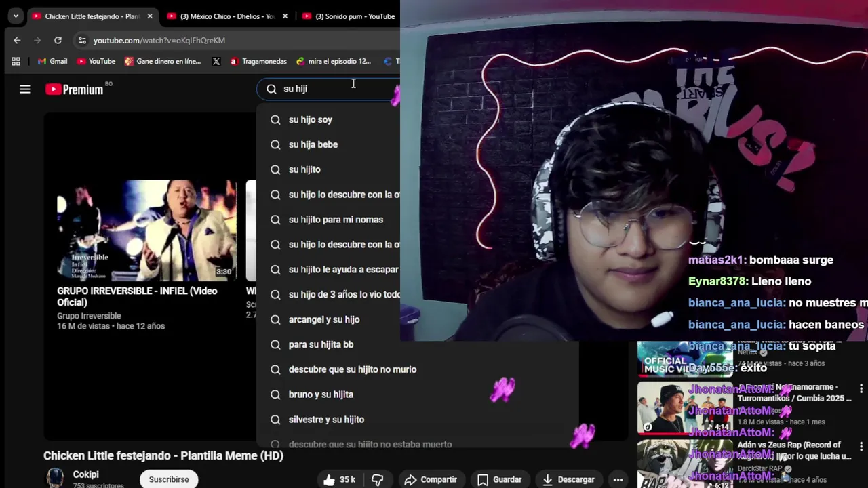Image resolution: width=868 pixels, height=488 pixels.
Task: Click video title 'Chicken Little festejando - Plantilla Meme'
Action: click(x=163, y=455)
